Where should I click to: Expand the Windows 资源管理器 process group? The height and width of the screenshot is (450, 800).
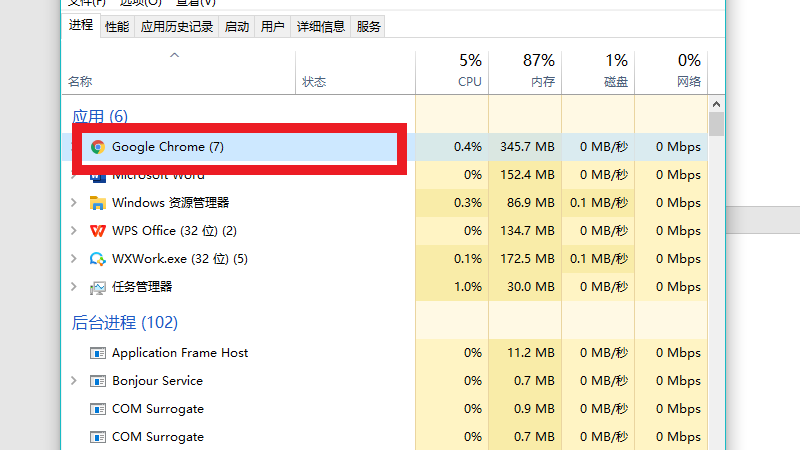pyautogui.click(x=74, y=203)
